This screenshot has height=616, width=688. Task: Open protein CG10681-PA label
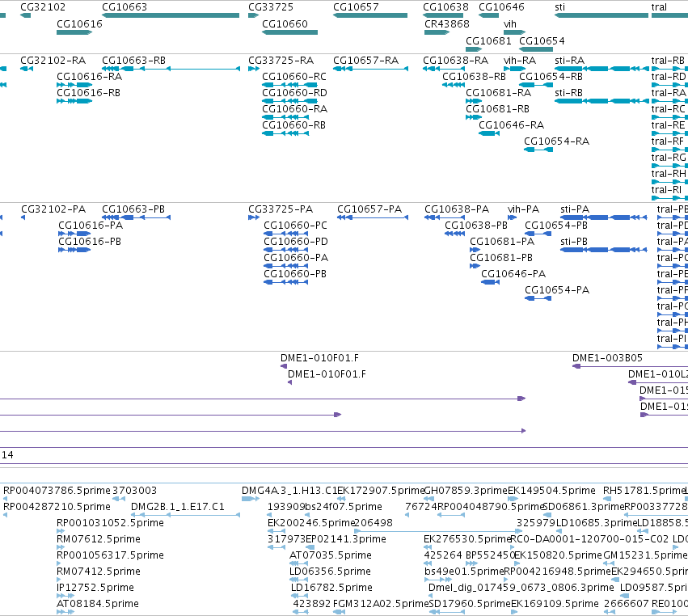(502, 242)
